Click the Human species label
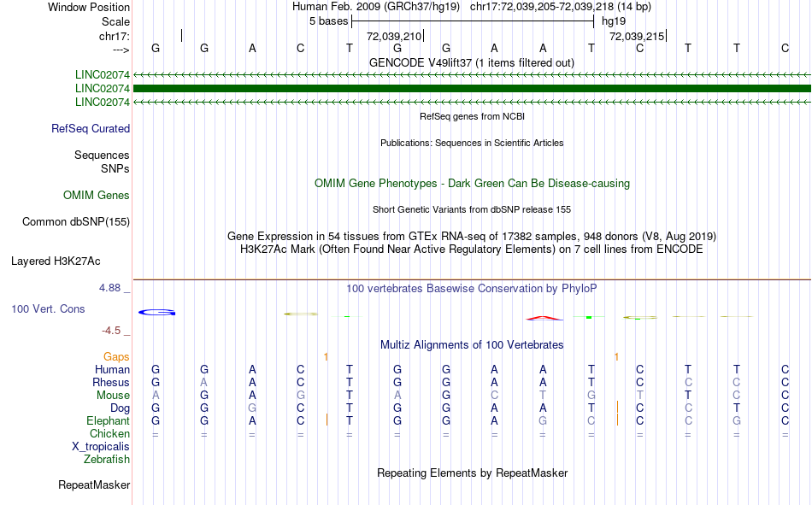Viewport: 812px width, 505px height. [112, 369]
